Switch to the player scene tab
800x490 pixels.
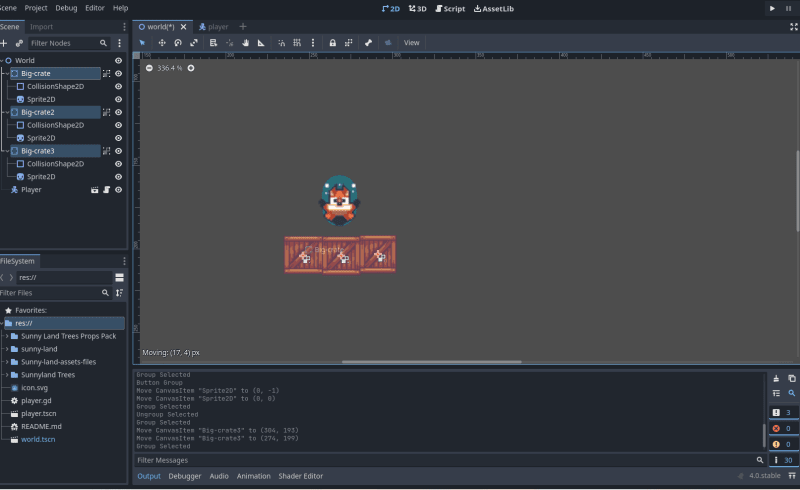coord(214,27)
